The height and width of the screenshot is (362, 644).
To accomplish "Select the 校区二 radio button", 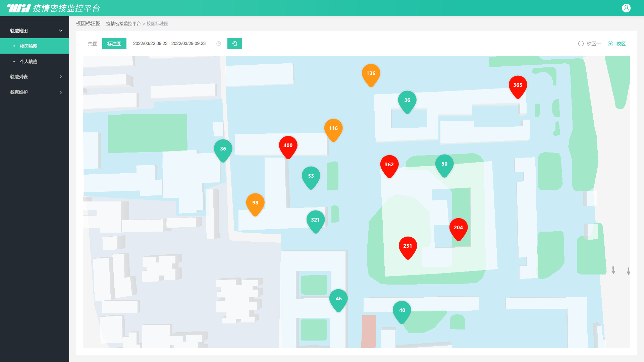I will (619, 44).
